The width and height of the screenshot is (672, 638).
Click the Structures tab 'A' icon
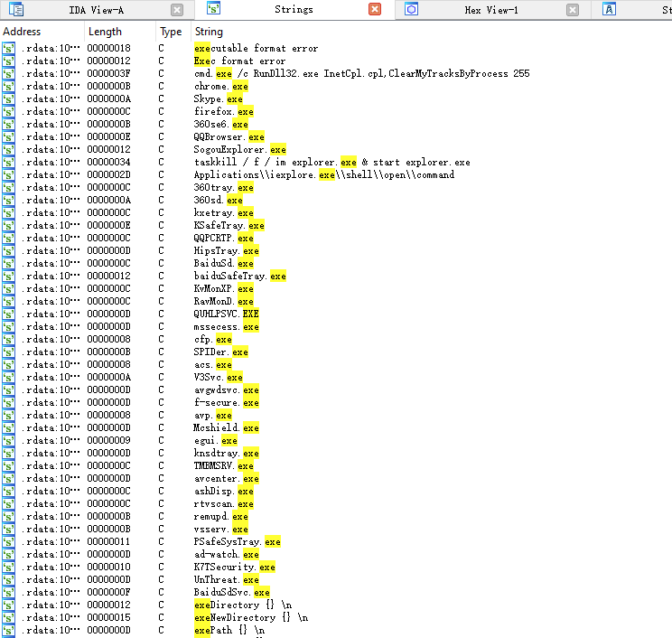click(609, 9)
